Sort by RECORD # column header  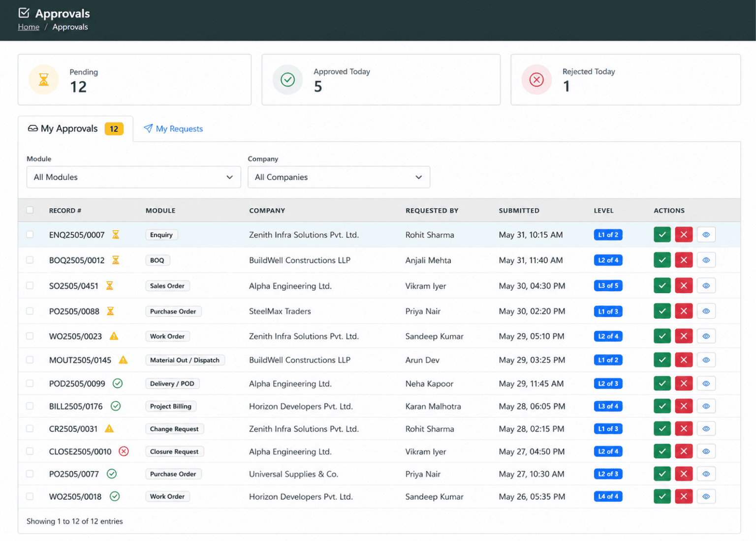click(65, 210)
